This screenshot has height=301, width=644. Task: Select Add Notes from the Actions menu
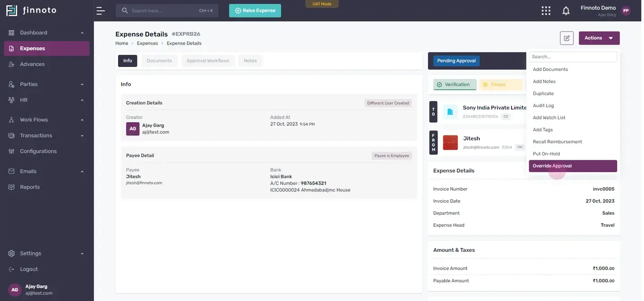tap(573, 82)
